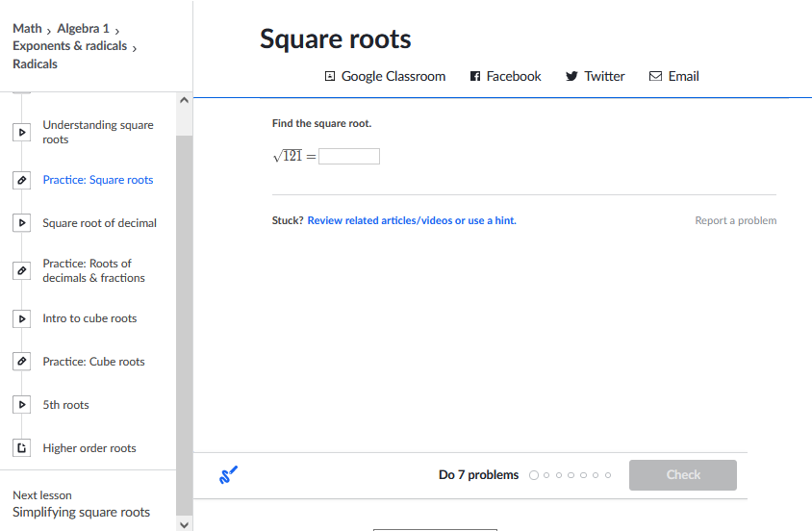Share by Email text link
The height and width of the screenshot is (531, 812).
point(684,77)
